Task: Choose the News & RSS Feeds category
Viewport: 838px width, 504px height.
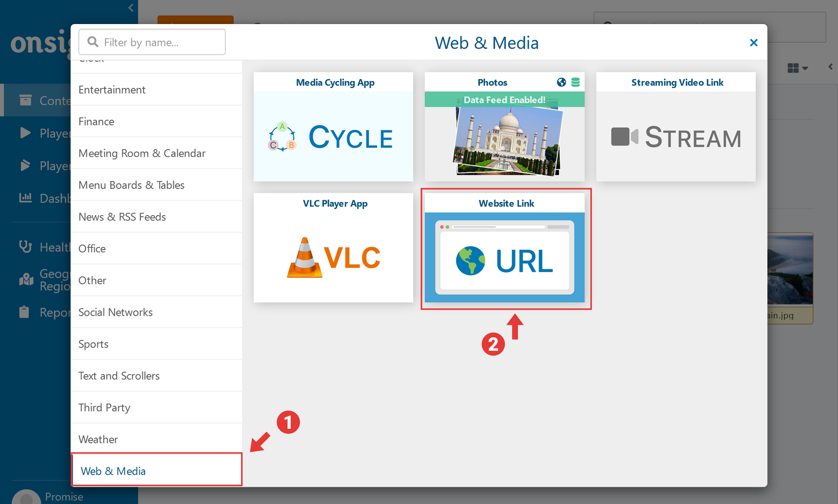Action: [x=156, y=217]
